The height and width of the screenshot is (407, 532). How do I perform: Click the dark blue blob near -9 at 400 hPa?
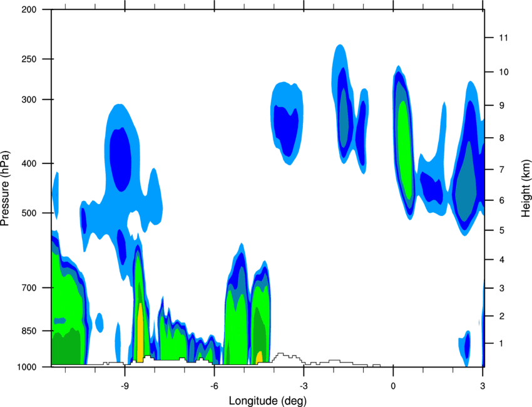pos(120,160)
